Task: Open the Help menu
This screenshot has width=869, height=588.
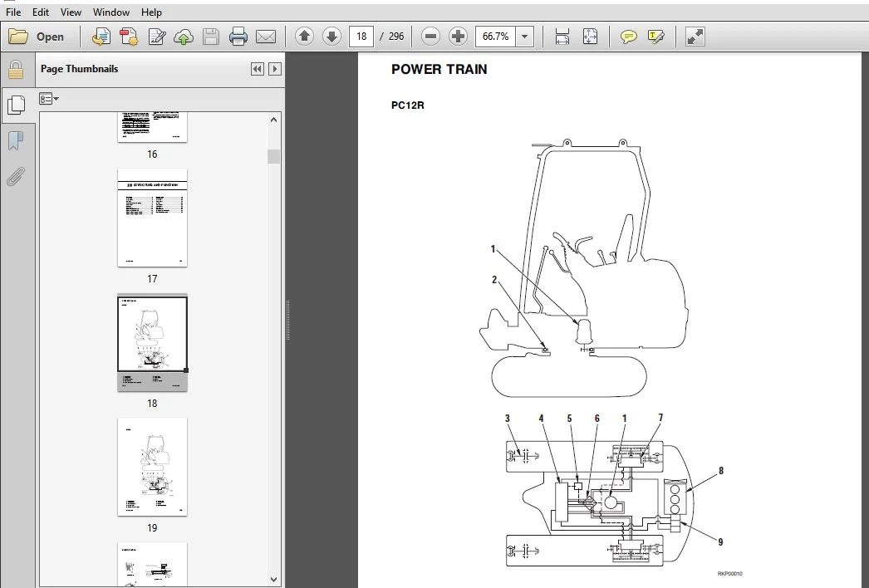Action: tap(151, 12)
